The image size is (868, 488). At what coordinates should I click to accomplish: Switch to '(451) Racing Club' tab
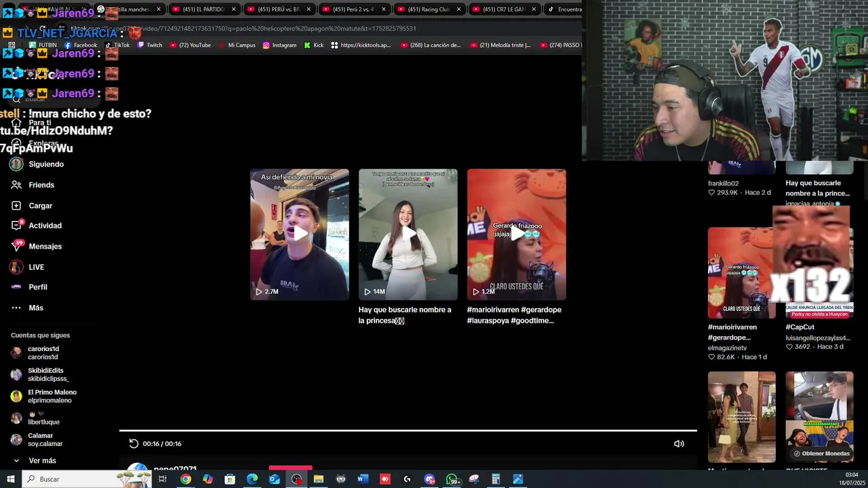pos(429,9)
